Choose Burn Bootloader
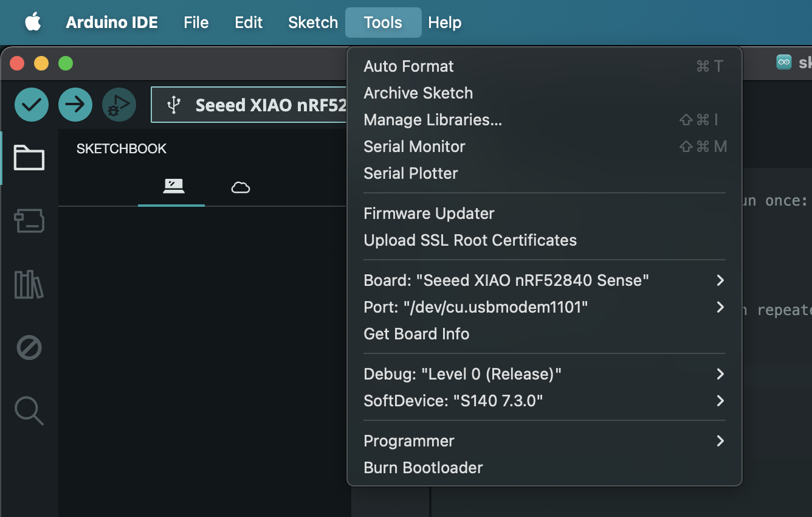Screen dimensions: 812x517 click(545, 468)
